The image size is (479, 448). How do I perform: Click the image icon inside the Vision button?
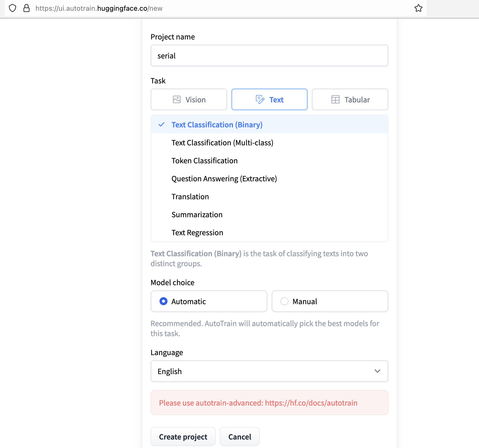[177, 99]
